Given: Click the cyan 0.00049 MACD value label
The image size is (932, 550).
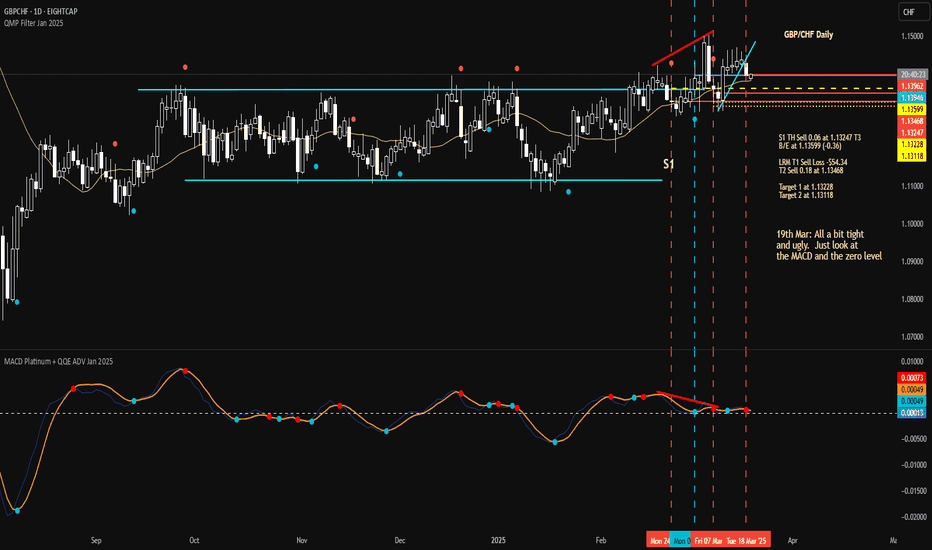Looking at the screenshot, I should coord(912,401).
